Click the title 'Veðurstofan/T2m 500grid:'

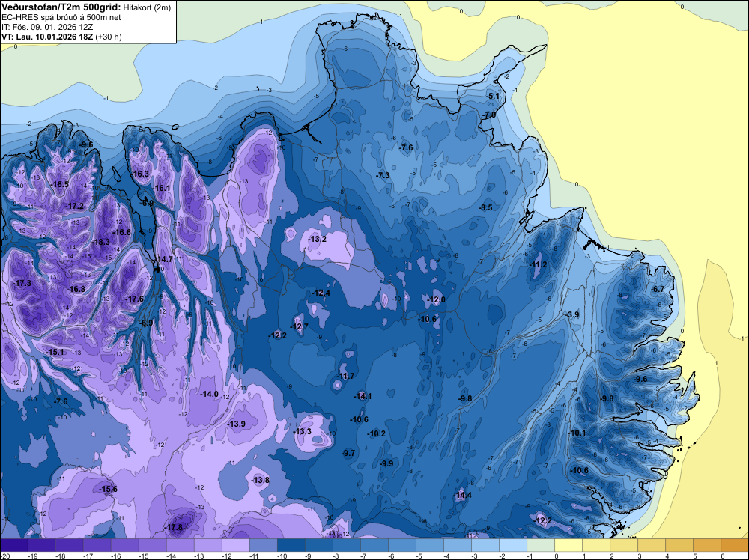[x=61, y=7]
